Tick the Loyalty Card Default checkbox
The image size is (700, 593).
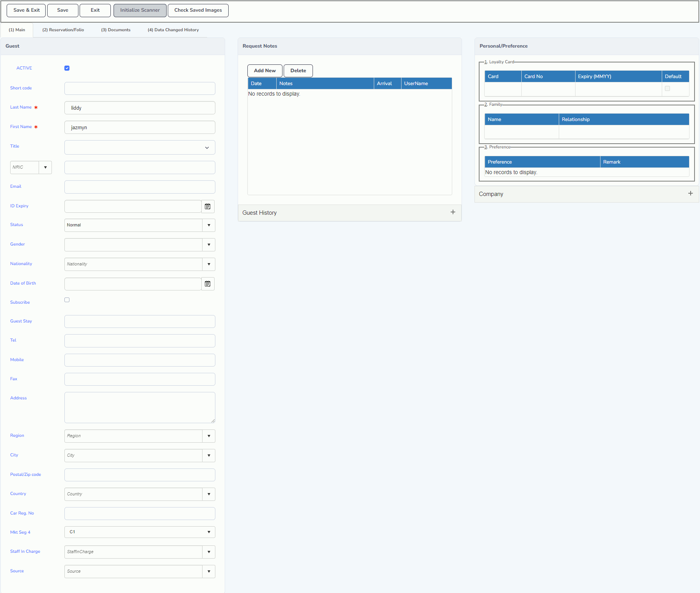tap(667, 89)
